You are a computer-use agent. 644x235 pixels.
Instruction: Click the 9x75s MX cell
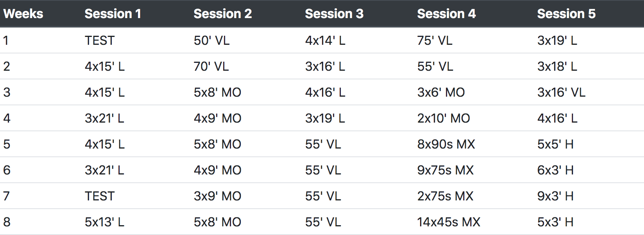coord(445,170)
